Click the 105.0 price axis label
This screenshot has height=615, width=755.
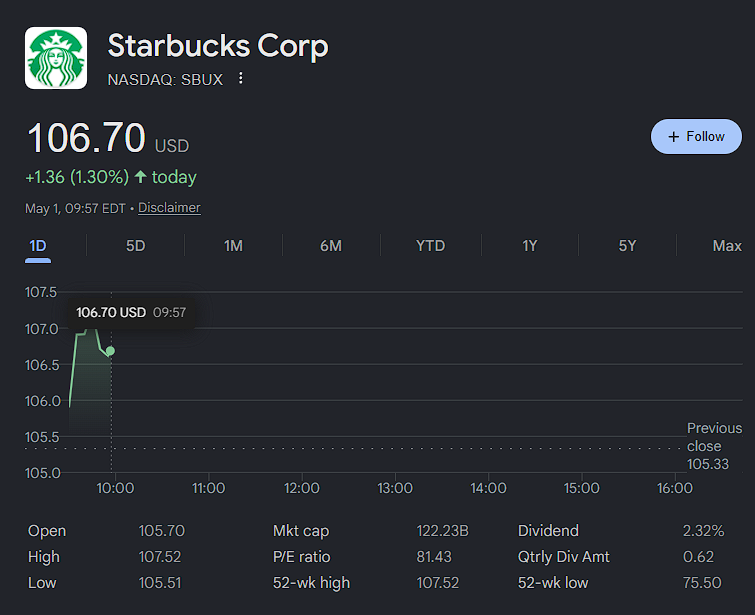pos(42,473)
